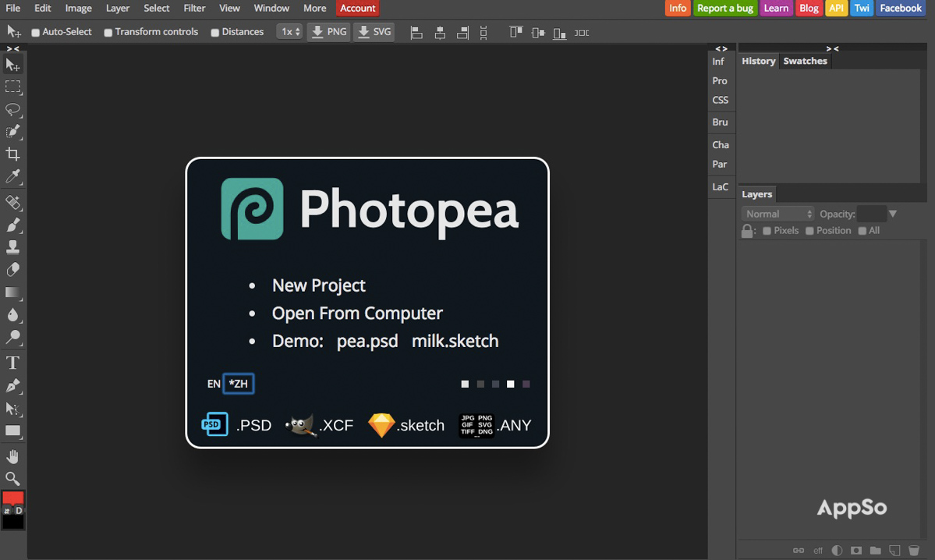Open the Normal blend mode dropdown
The image size is (935, 560).
(777, 214)
